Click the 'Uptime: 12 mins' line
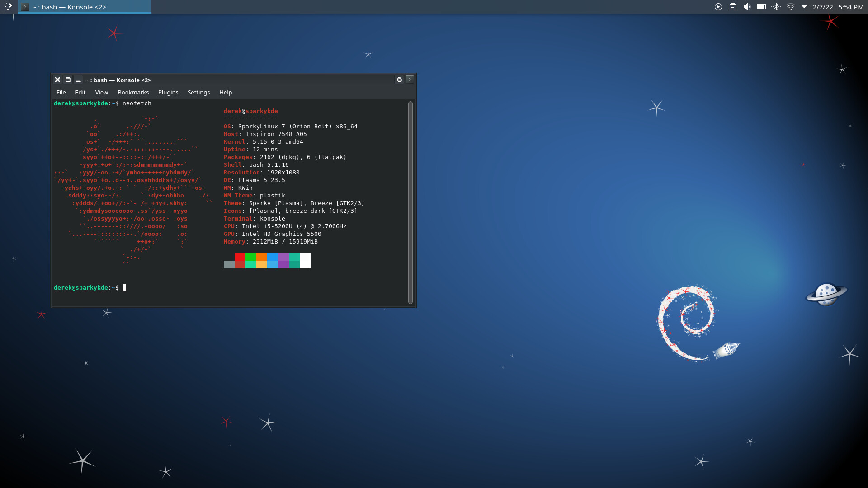The image size is (868, 488). (251, 150)
